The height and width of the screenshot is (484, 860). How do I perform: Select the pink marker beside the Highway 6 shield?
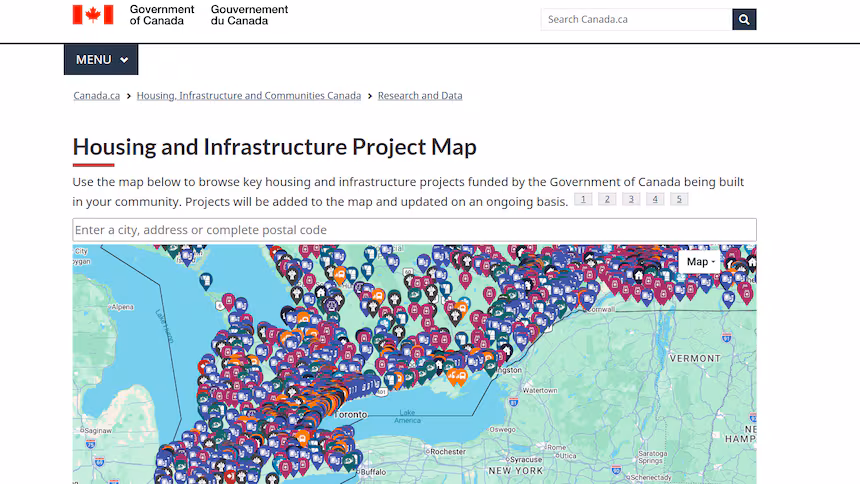point(228,302)
